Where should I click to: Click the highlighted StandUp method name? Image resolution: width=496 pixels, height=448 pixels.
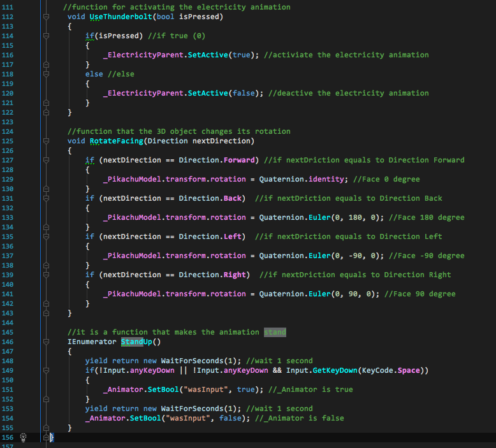tap(139, 342)
